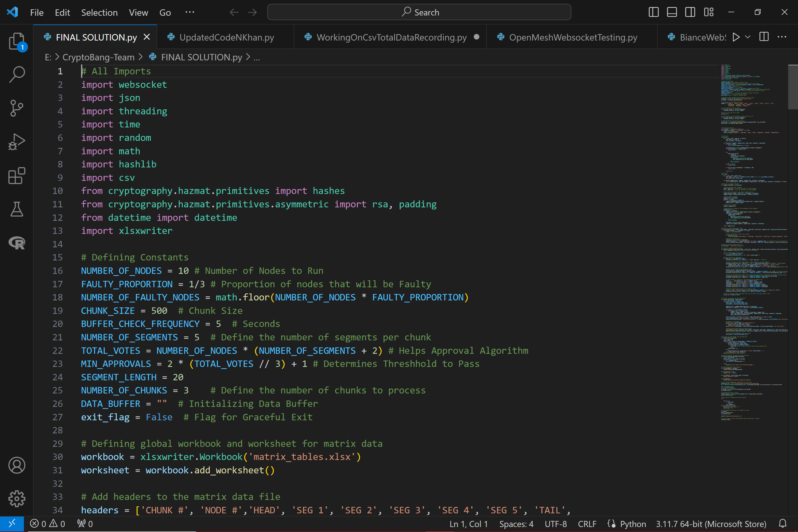
Task: Switch to the UpdatedCodeNKhan.py tab
Action: (x=226, y=37)
